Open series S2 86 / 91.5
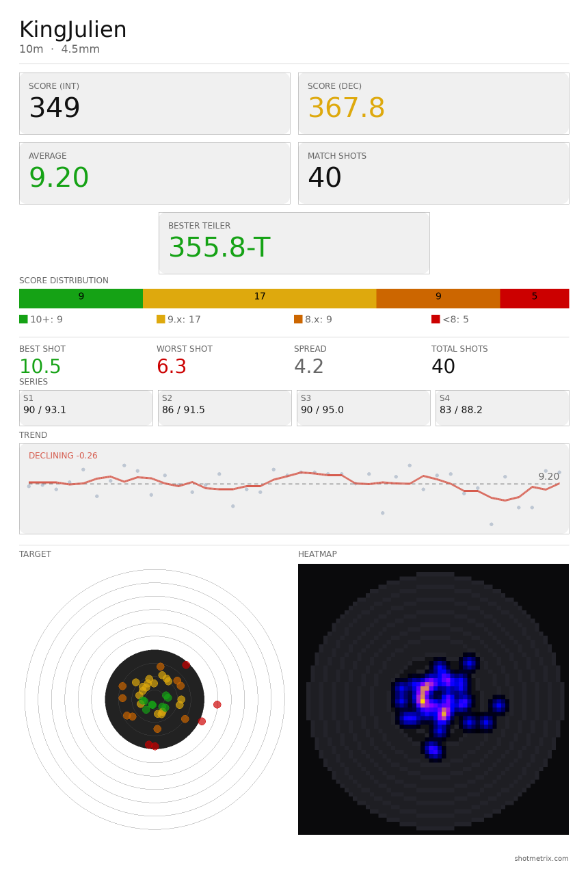Image resolution: width=588 pixels, height=869 pixels. tap(225, 408)
